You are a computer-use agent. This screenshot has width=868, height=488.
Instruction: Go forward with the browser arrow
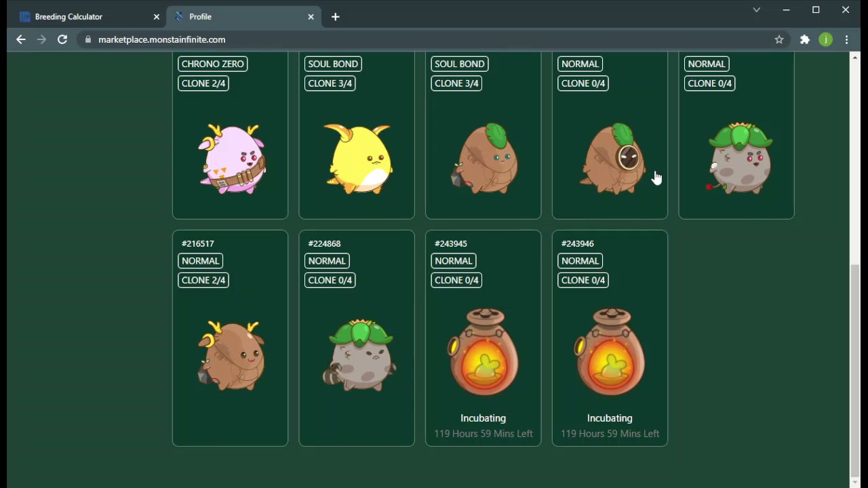point(41,39)
